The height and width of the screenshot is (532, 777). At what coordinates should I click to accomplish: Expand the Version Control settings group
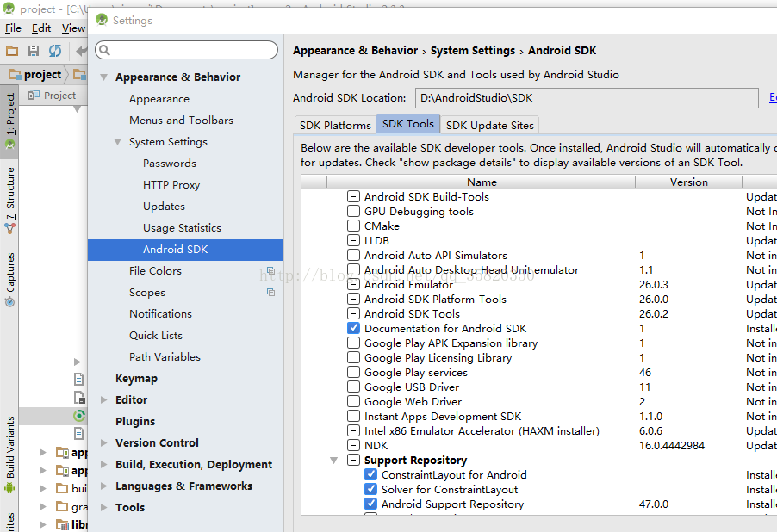[104, 443]
